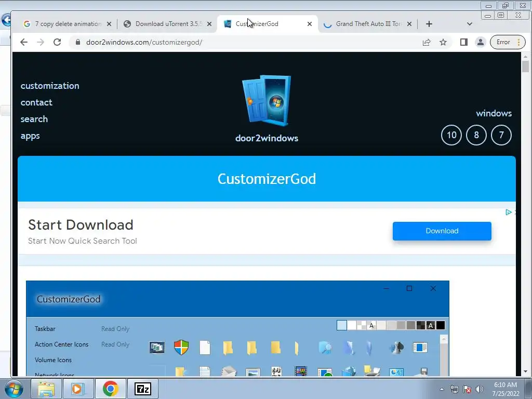The image size is (532, 399).
Task: Open the AdChoices triangle icon
Action: pos(508,212)
